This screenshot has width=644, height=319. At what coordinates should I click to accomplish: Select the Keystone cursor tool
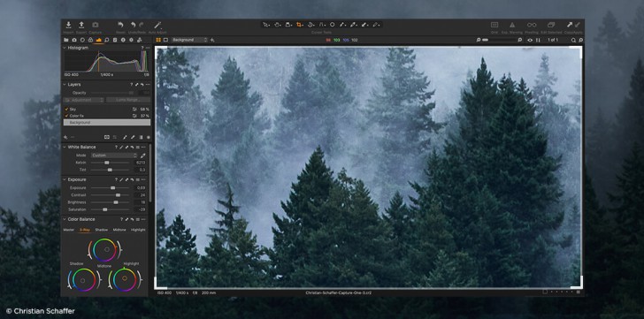[x=322, y=25]
